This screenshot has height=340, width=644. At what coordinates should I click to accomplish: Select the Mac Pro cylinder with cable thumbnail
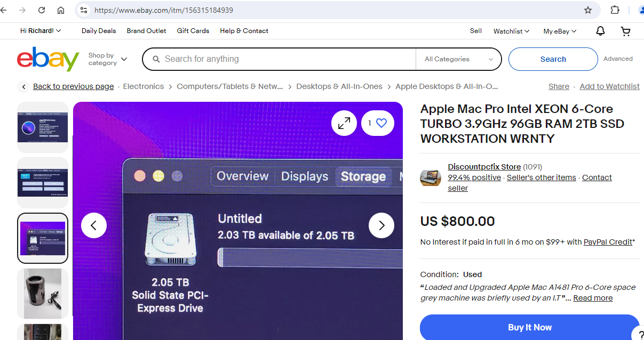coord(43,294)
